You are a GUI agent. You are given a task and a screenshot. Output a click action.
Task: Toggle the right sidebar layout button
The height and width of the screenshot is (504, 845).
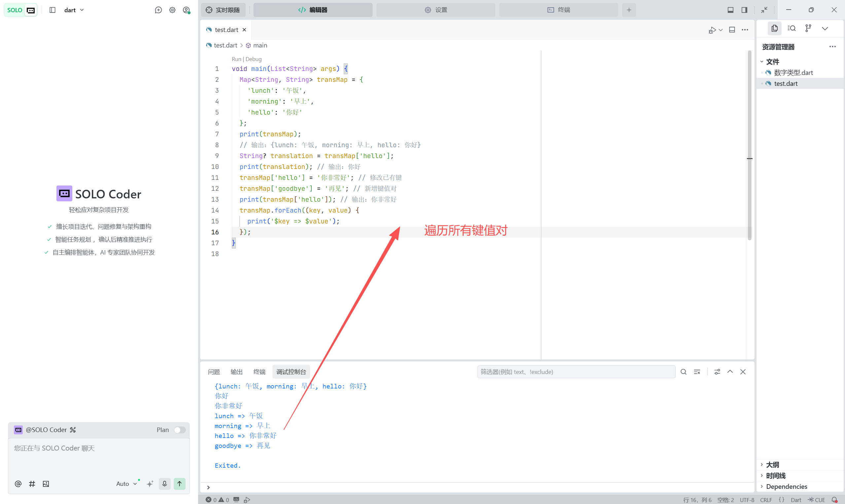click(744, 10)
